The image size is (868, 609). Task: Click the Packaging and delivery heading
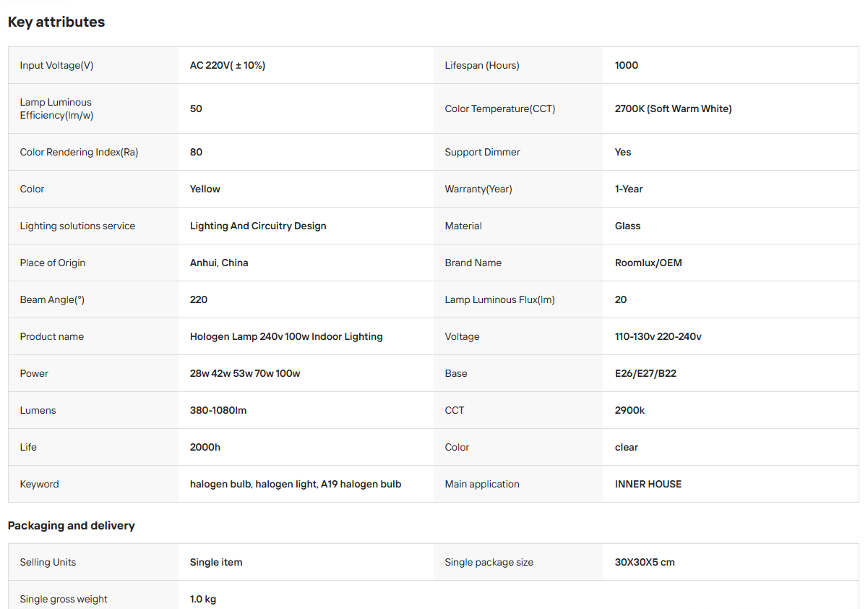[x=72, y=526]
